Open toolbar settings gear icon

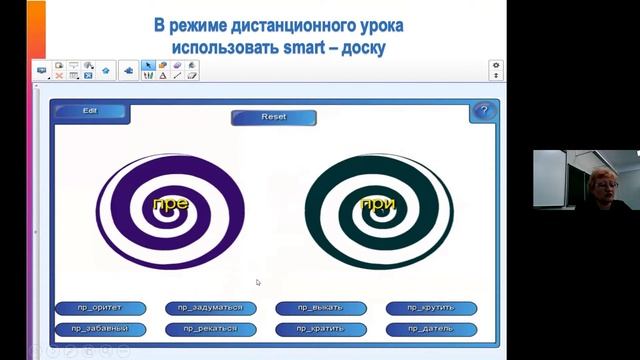point(496,65)
